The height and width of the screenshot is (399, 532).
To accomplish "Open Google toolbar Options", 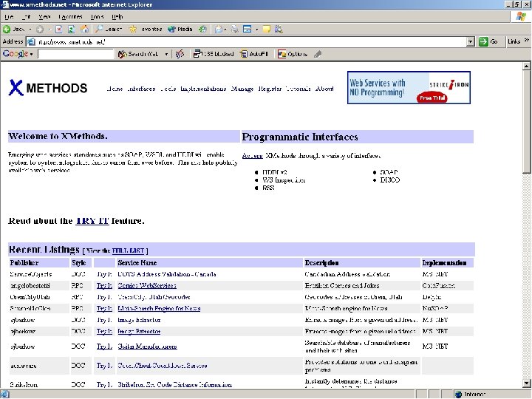I will (293, 54).
